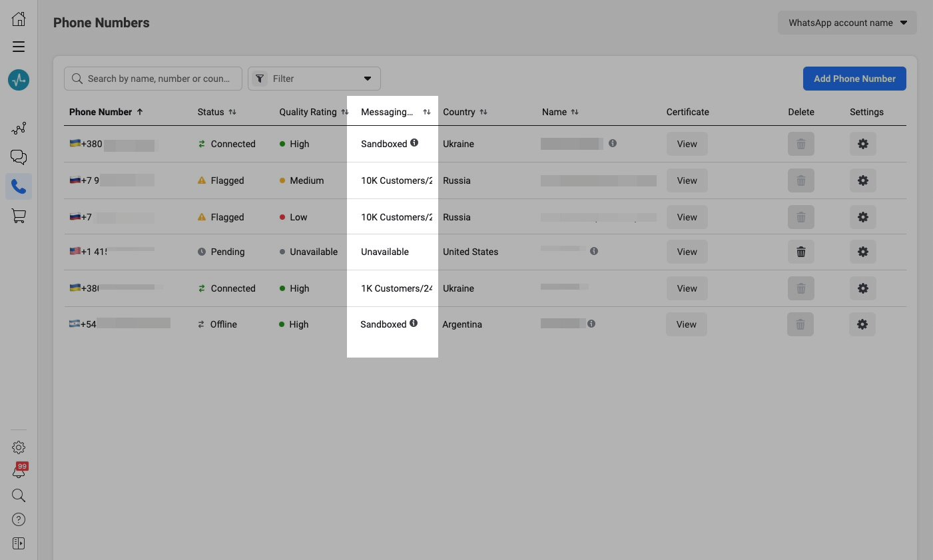Open the sidebar search magnifier icon
The height and width of the screenshot is (560, 933).
coord(19,495)
